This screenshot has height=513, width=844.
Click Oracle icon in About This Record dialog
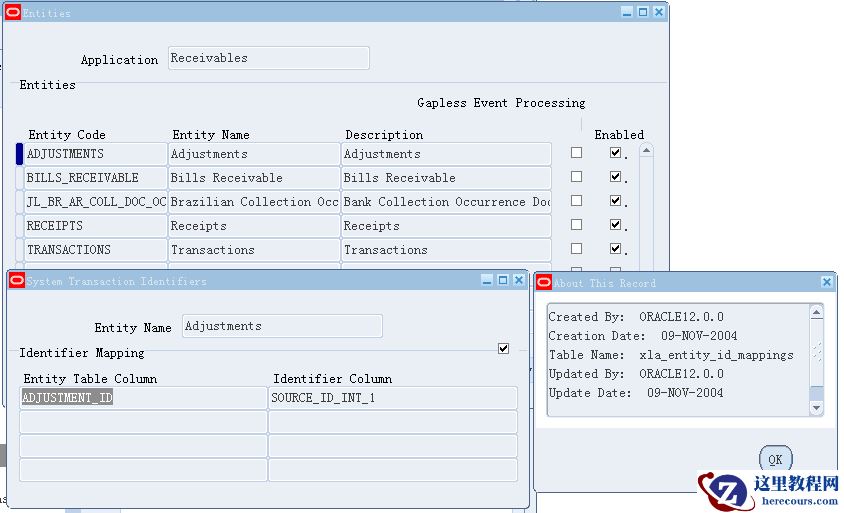tap(544, 283)
